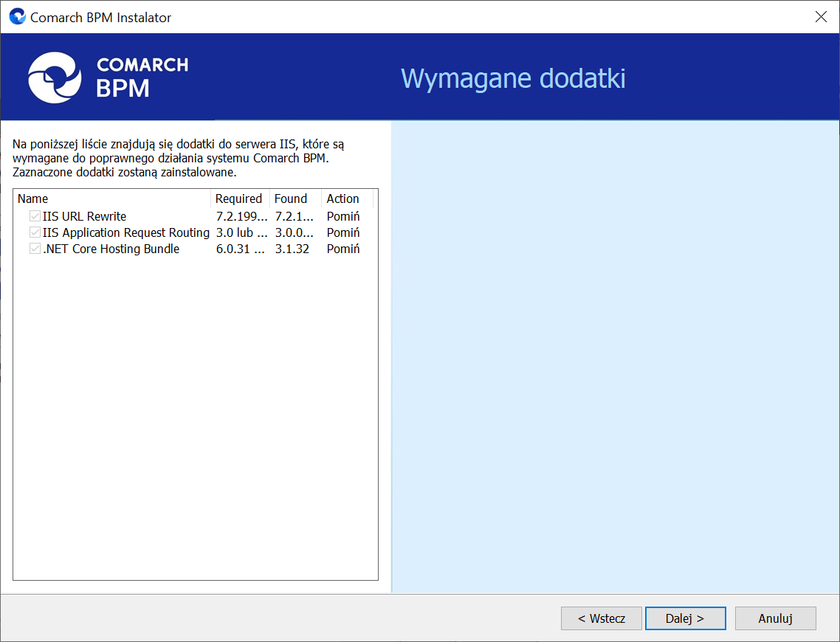Sort by the Required column header
The image size is (840, 642).
coord(240,199)
